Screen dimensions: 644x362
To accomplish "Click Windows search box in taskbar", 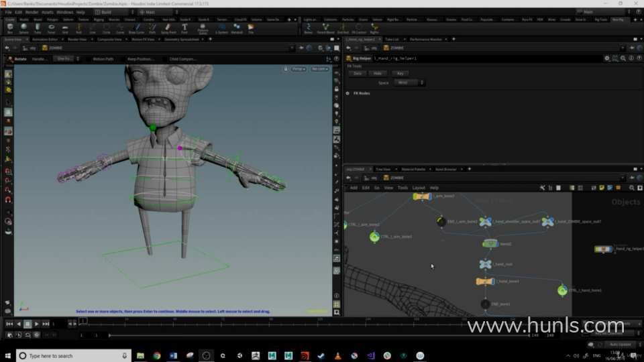I will (74, 356).
